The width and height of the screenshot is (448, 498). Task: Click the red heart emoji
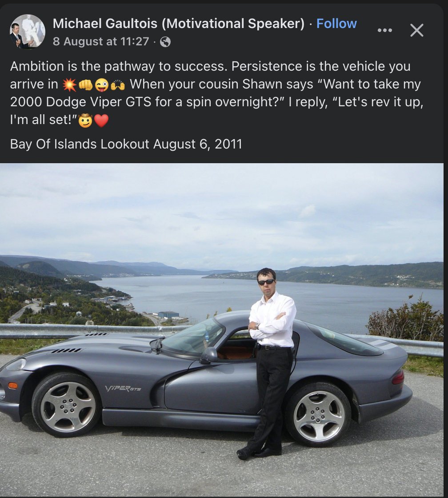(101, 120)
